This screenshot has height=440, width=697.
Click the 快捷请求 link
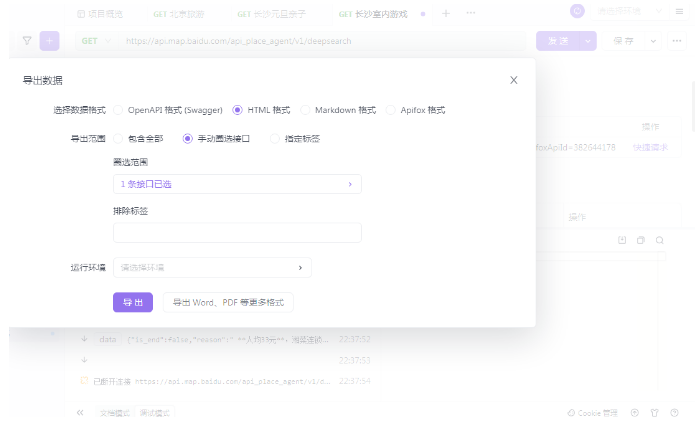(650, 147)
